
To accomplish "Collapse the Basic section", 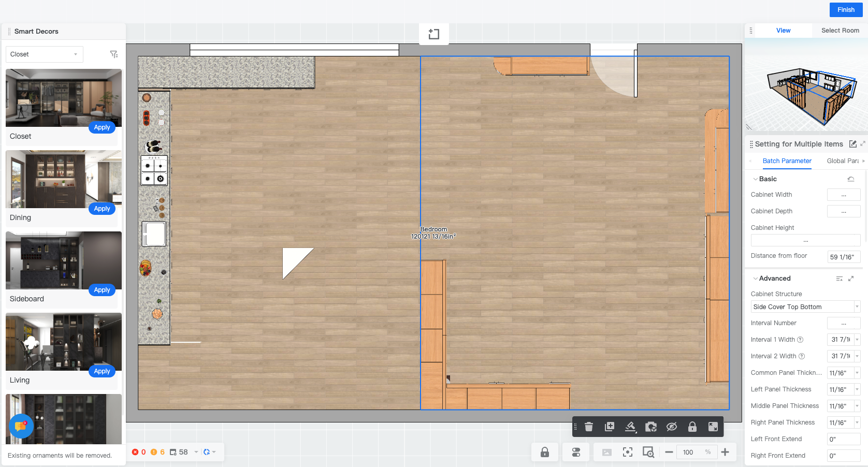I will coord(756,179).
